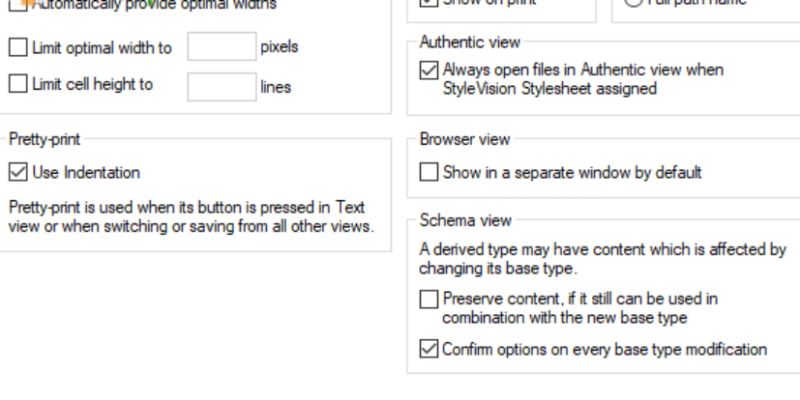This screenshot has height=400, width=800.
Task: Click the cell height lines input field
Action: [x=222, y=87]
